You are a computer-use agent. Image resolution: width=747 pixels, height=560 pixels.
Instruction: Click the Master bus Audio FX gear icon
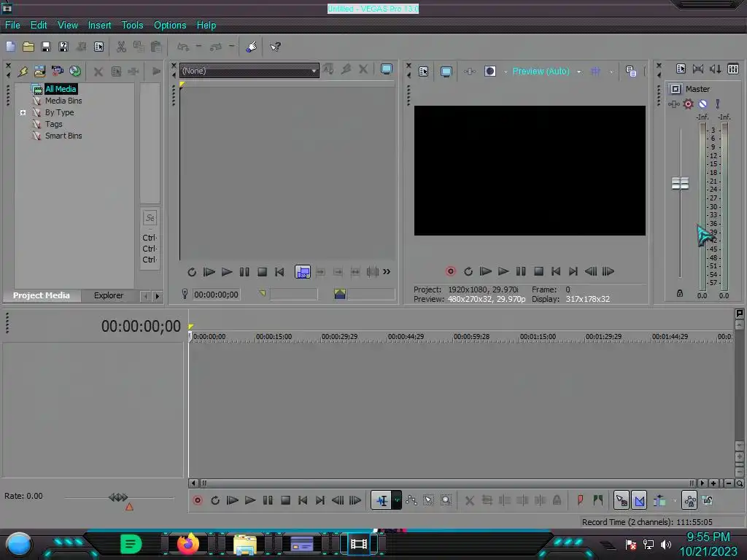688,104
